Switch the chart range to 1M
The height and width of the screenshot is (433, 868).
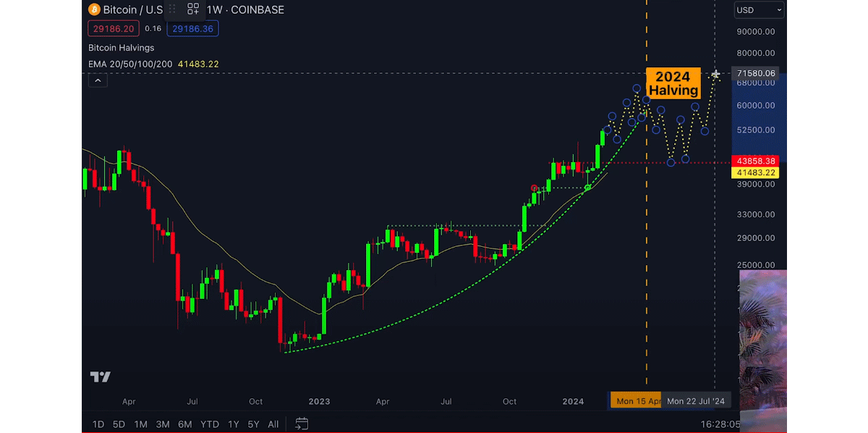[140, 424]
